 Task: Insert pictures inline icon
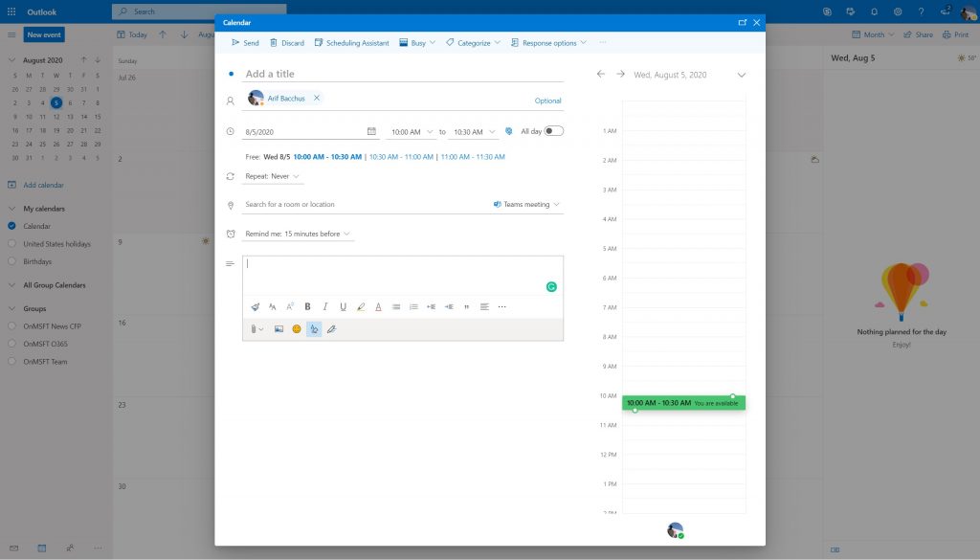[x=278, y=328]
